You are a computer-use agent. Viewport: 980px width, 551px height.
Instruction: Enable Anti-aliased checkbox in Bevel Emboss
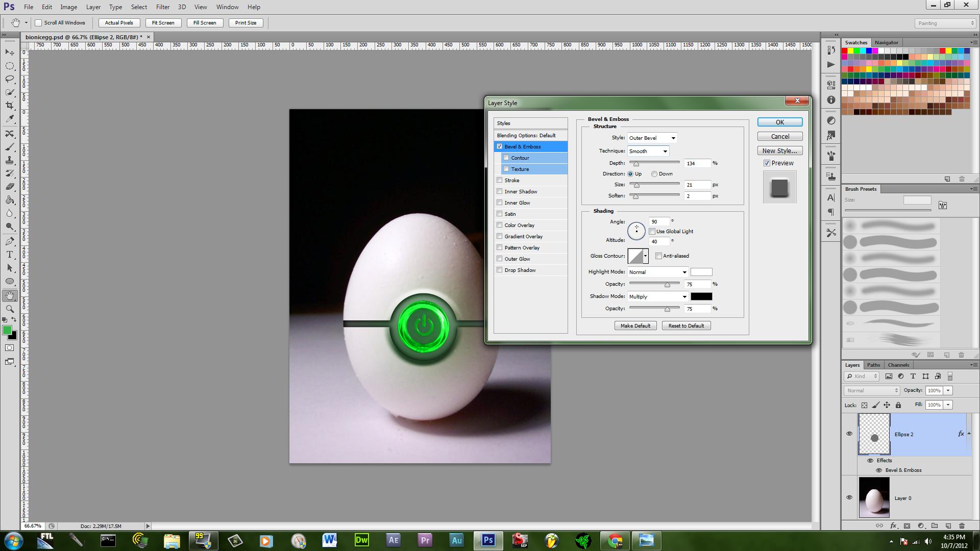click(659, 256)
